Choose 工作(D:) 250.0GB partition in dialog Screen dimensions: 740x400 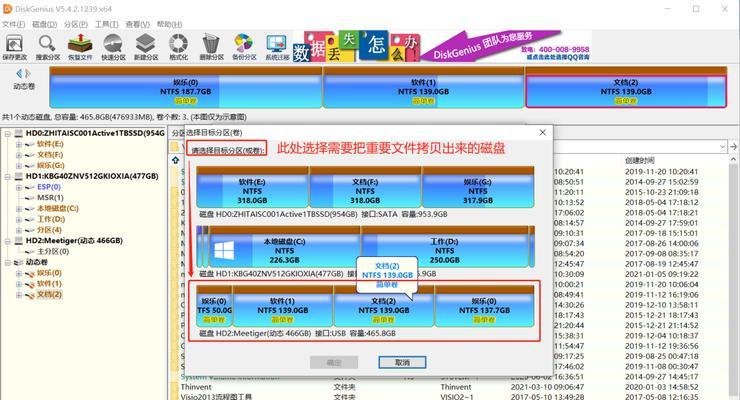[445, 247]
